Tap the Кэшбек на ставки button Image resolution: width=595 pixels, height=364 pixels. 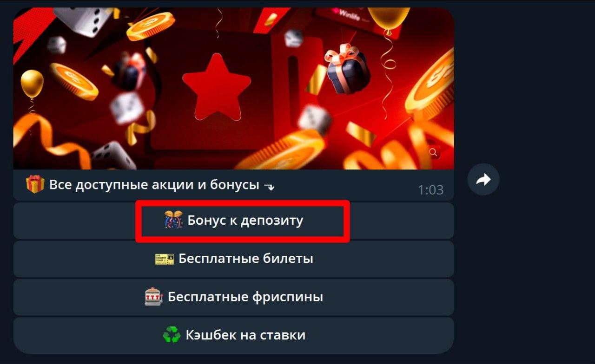click(233, 335)
